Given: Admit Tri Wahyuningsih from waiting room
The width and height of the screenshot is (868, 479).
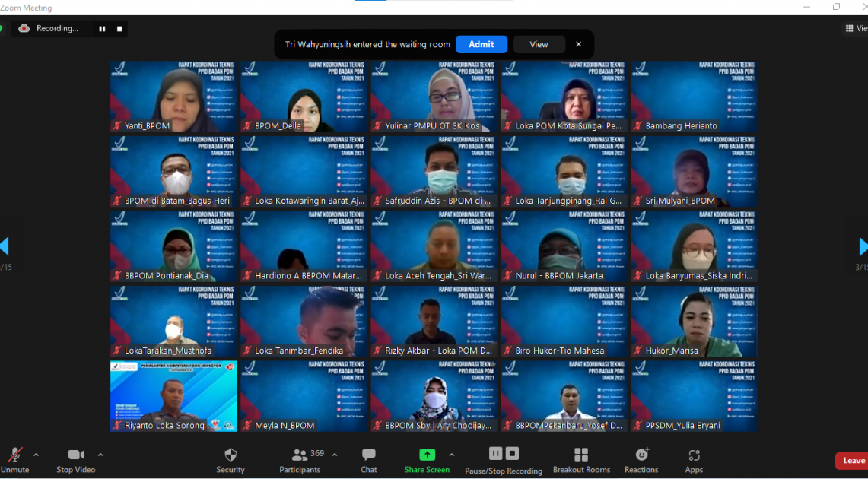Looking at the screenshot, I should [481, 44].
